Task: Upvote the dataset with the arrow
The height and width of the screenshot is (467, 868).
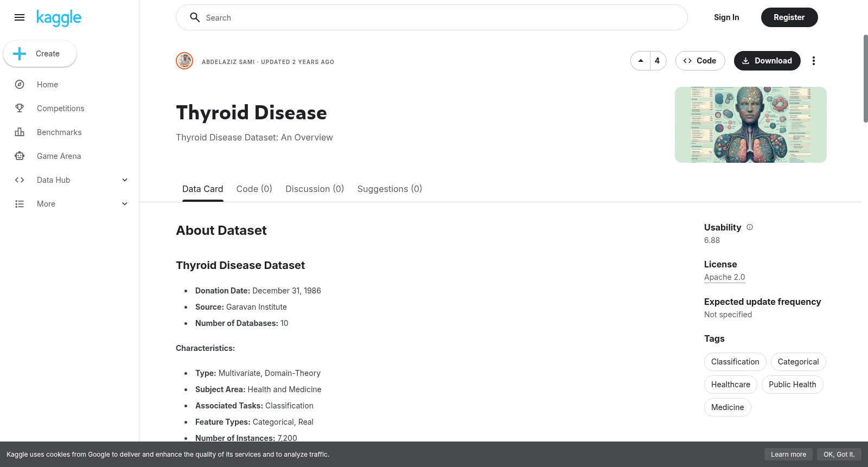Action: click(641, 61)
